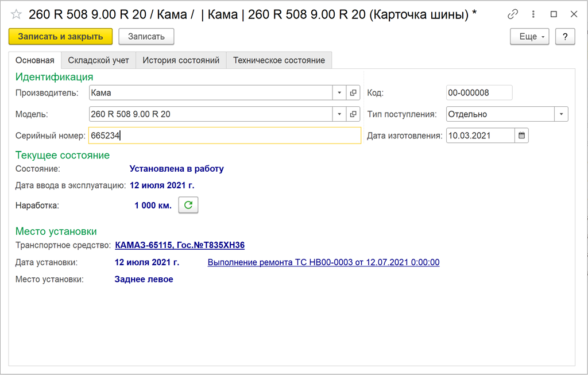The width and height of the screenshot is (588, 375).
Task: Switch to the Складской учет tab
Action: pyautogui.click(x=98, y=60)
